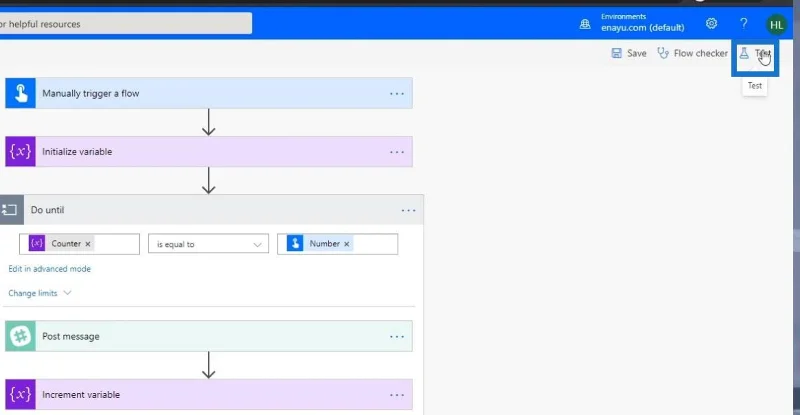This screenshot has height=415, width=800.
Task: Open menu for Manually trigger a flow
Action: click(x=396, y=94)
